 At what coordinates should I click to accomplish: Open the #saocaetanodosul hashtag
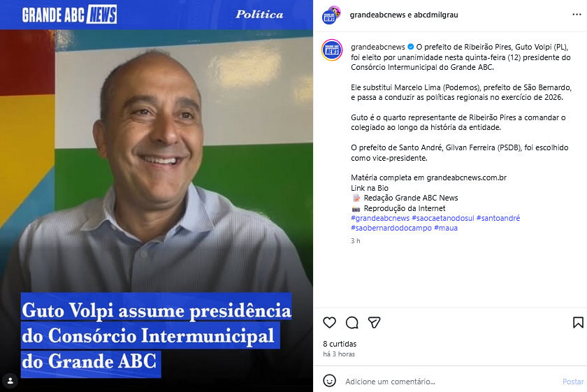click(x=443, y=218)
